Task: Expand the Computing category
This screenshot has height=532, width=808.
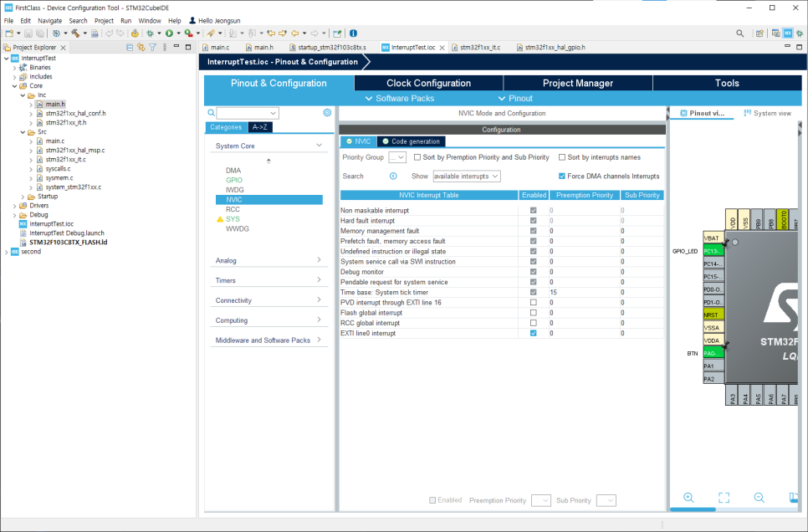Action: tap(319, 320)
